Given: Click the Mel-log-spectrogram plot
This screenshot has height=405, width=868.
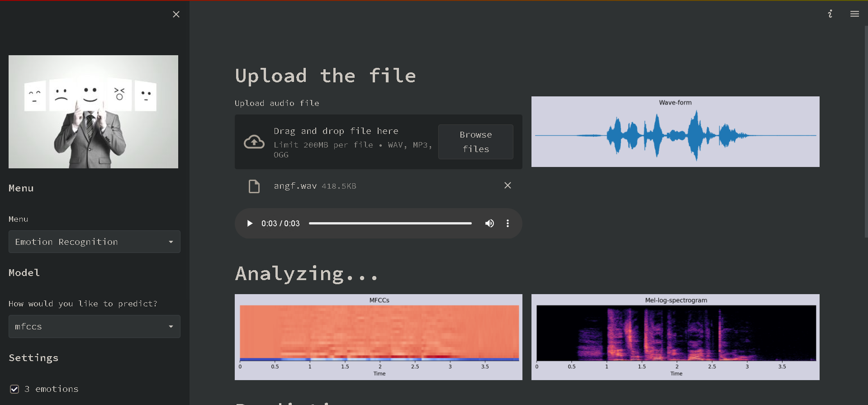Looking at the screenshot, I should click(x=675, y=337).
